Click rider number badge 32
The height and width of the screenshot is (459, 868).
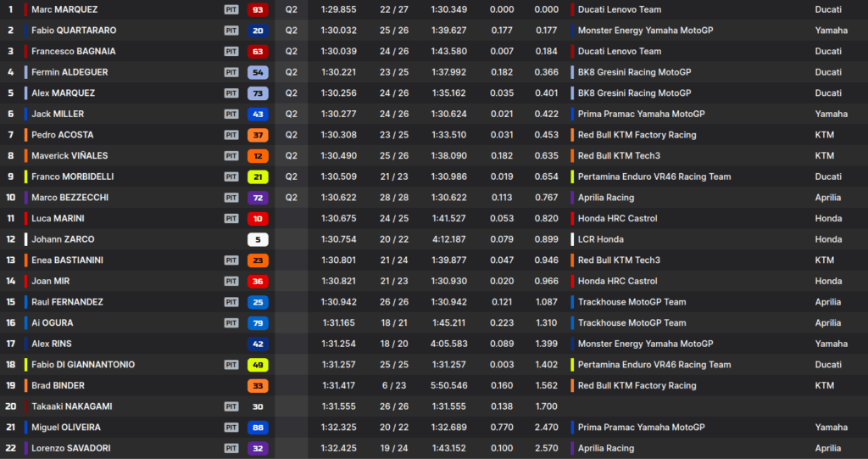pyautogui.click(x=258, y=448)
